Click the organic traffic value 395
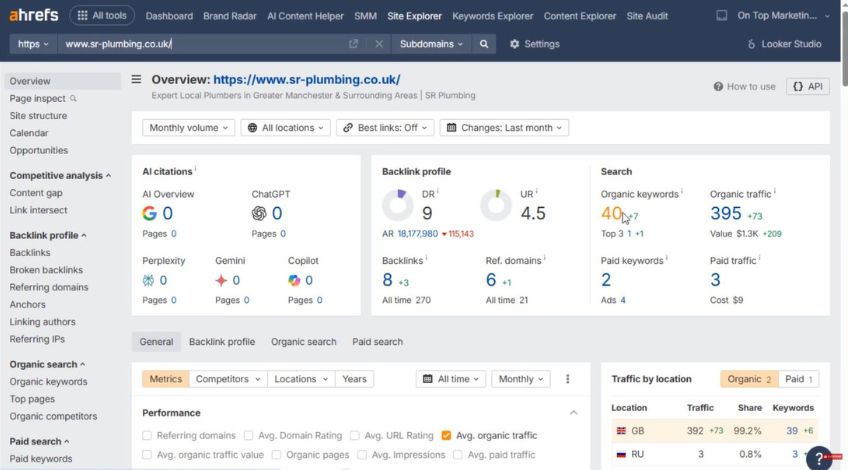 click(725, 213)
